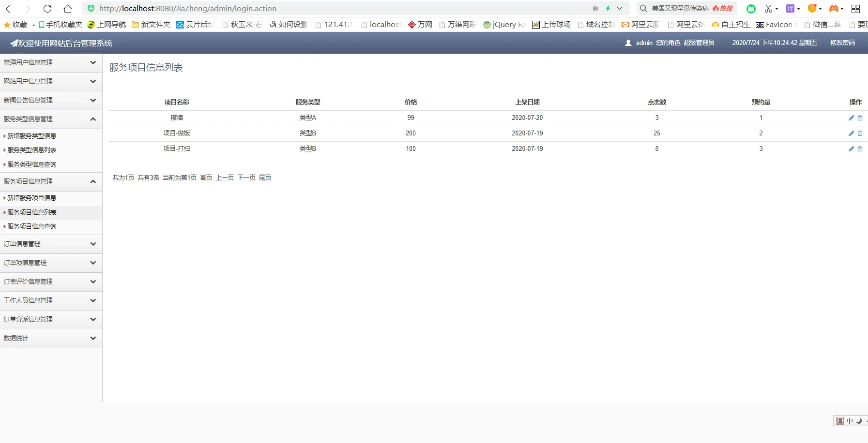The height and width of the screenshot is (443, 868).
Task: Collapse 服务类型信息管理 menu section
Action: point(51,119)
